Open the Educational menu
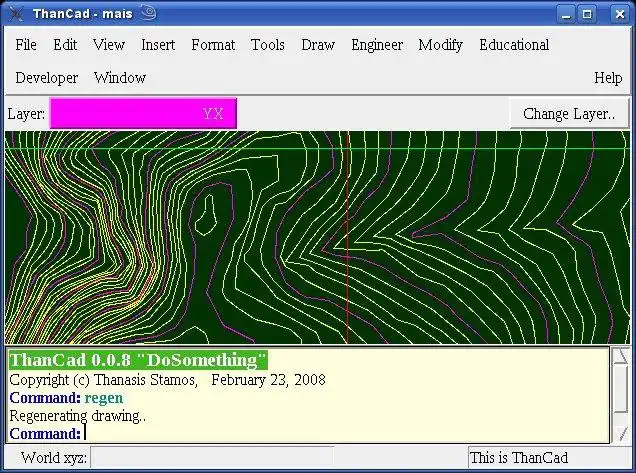This screenshot has height=473, width=636. point(514,45)
